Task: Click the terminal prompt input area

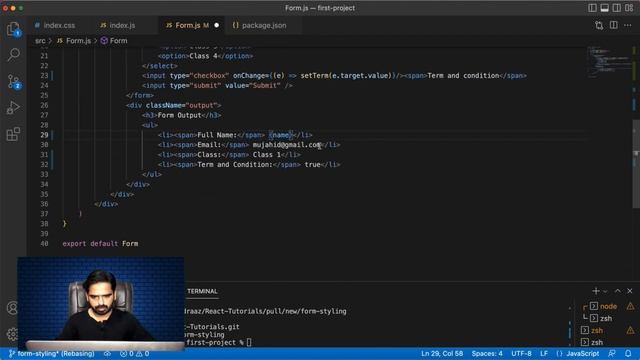Action: tap(249, 342)
